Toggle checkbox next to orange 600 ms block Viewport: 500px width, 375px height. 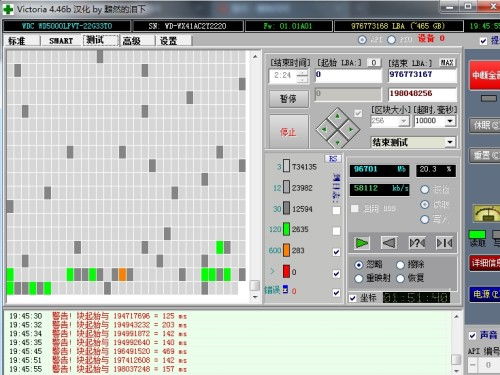336,252
